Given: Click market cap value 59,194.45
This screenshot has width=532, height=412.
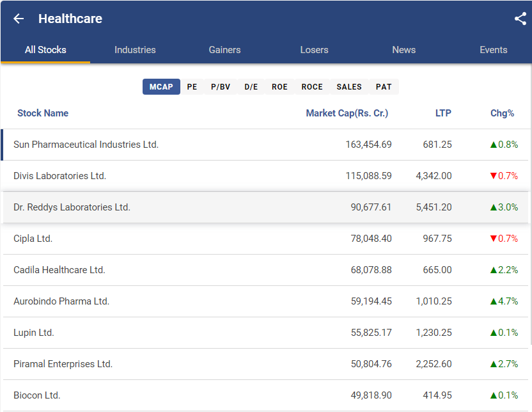Looking at the screenshot, I should click(x=371, y=301).
